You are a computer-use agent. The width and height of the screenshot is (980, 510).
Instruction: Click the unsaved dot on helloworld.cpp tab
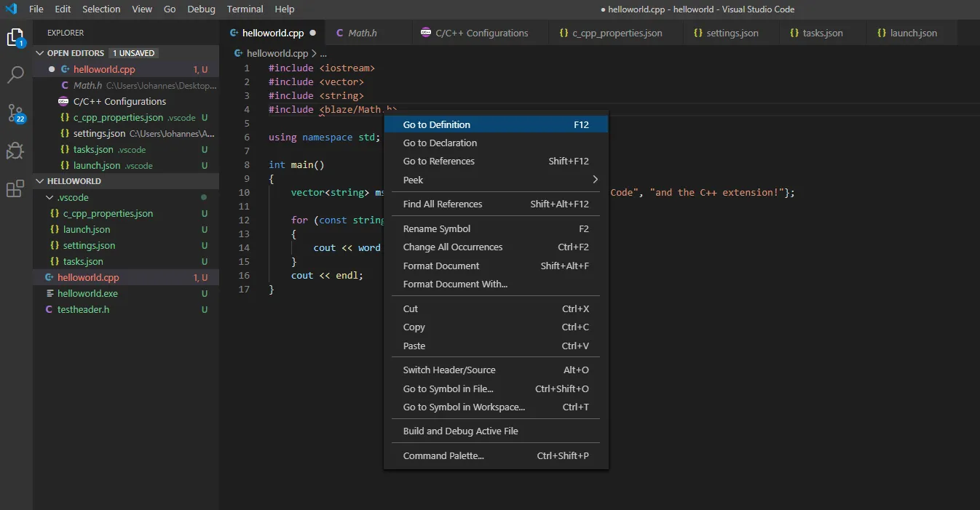(313, 33)
